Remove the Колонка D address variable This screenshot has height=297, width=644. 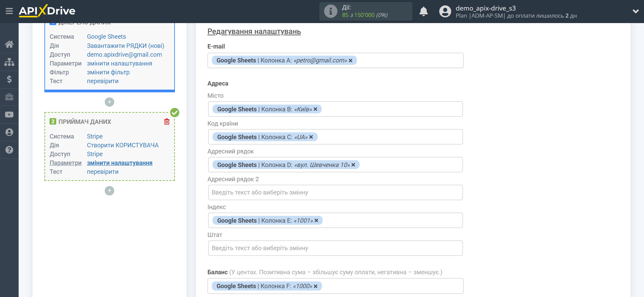pyautogui.click(x=353, y=165)
